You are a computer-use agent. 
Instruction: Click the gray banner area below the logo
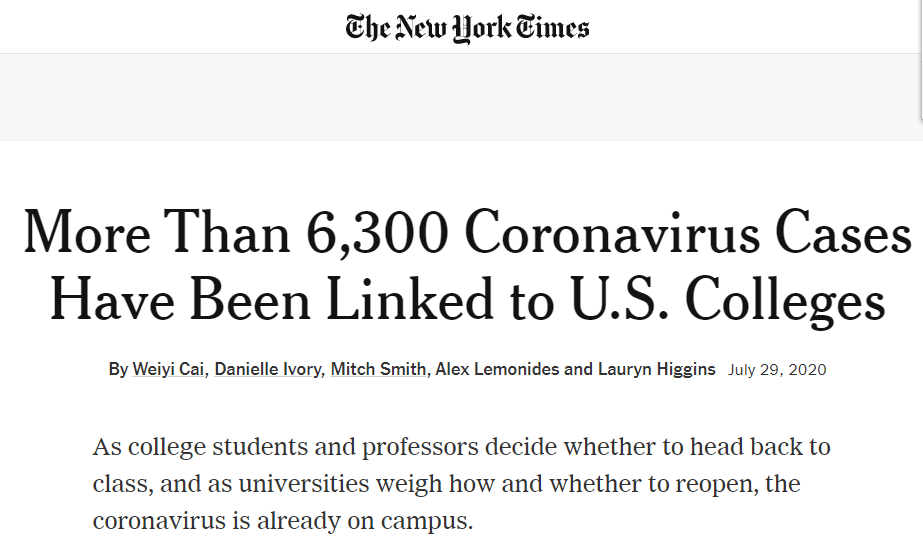coord(461,97)
